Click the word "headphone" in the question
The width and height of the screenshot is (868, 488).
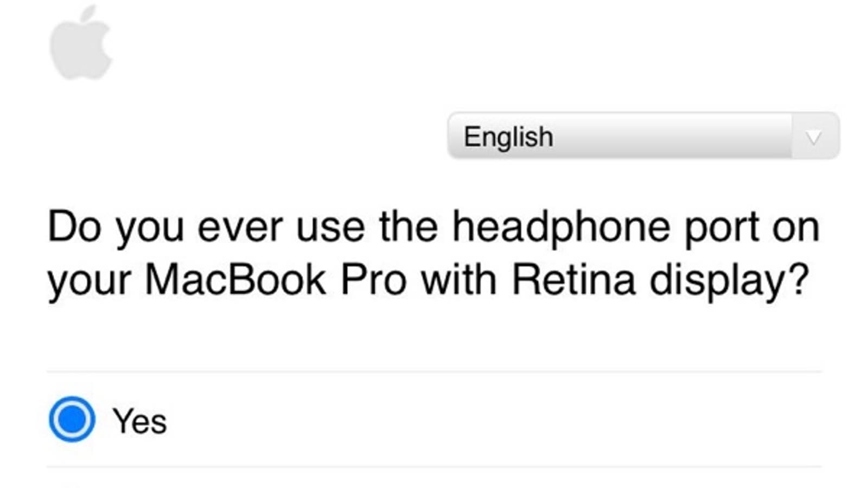click(561, 227)
